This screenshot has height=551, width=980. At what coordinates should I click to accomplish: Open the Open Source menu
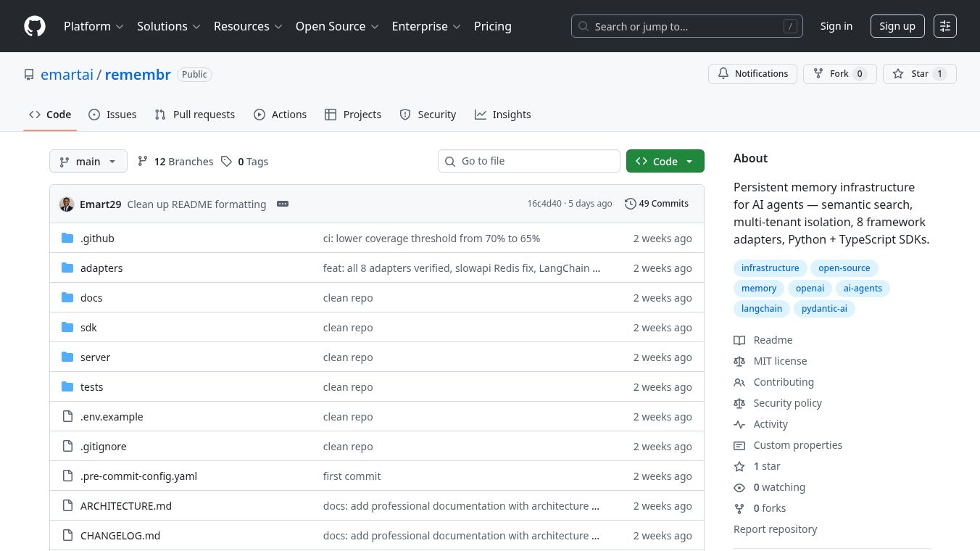point(337,26)
